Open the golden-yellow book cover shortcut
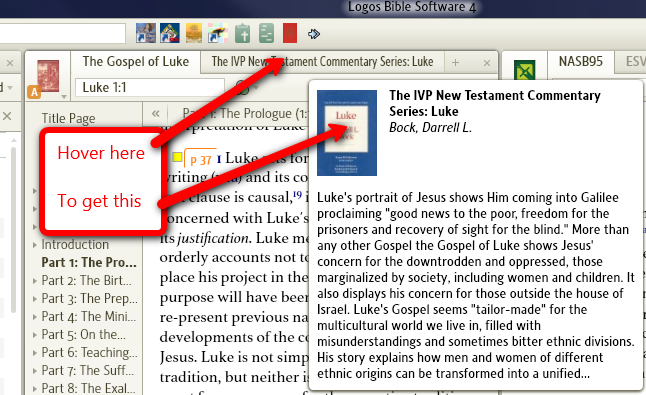 [194, 33]
